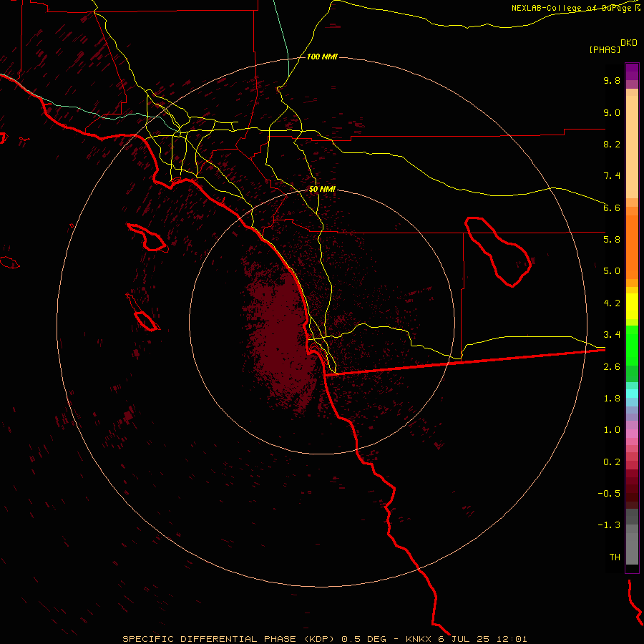This screenshot has width=644, height=644.
Task: Click the 5.0 scale value
Action: (x=612, y=271)
